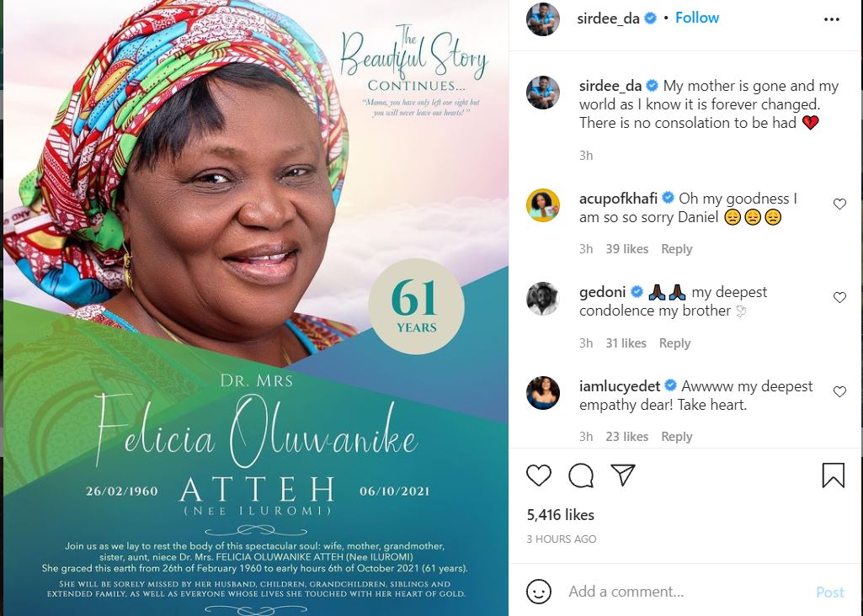Show 39 likes on acupofkhafi comment
863x616 pixels.
(627, 249)
